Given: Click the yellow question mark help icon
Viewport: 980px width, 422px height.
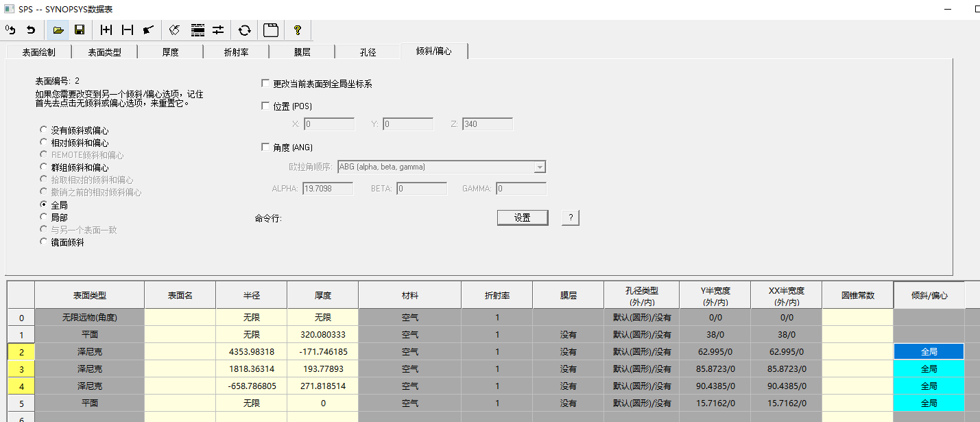Looking at the screenshot, I should 297,30.
